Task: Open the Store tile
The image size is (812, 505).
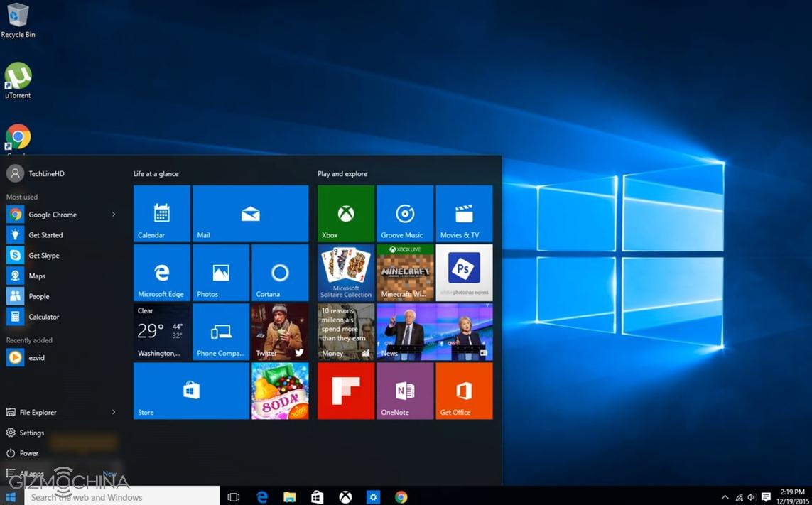Action: point(191,391)
